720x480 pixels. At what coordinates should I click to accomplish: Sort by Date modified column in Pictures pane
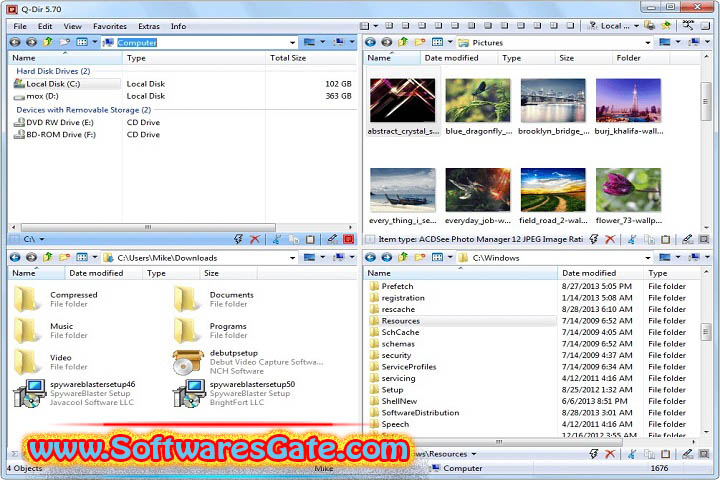(459, 58)
